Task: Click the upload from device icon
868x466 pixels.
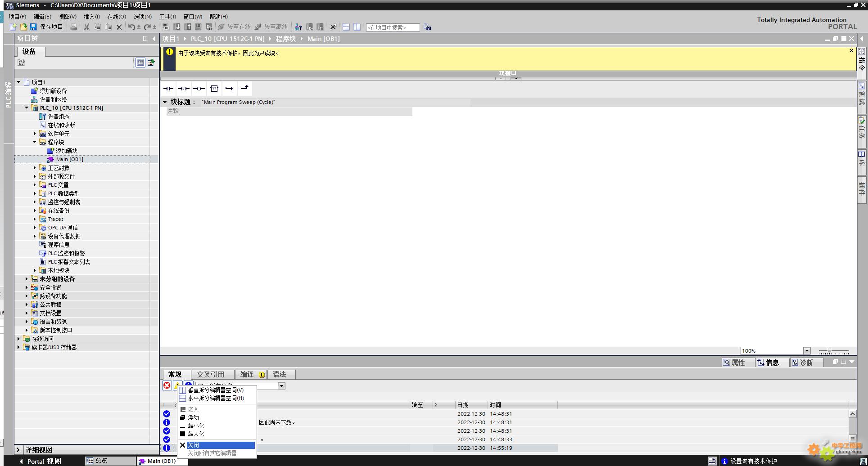Action: coord(188,27)
